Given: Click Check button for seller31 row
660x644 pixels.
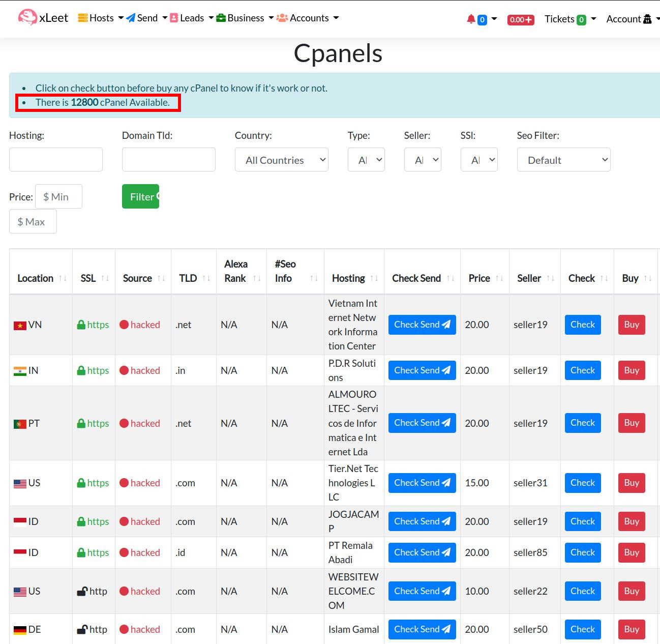Looking at the screenshot, I should (x=583, y=483).
